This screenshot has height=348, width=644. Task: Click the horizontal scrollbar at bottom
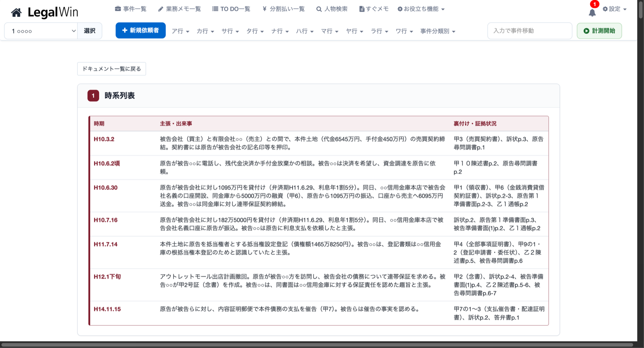pos(318,345)
